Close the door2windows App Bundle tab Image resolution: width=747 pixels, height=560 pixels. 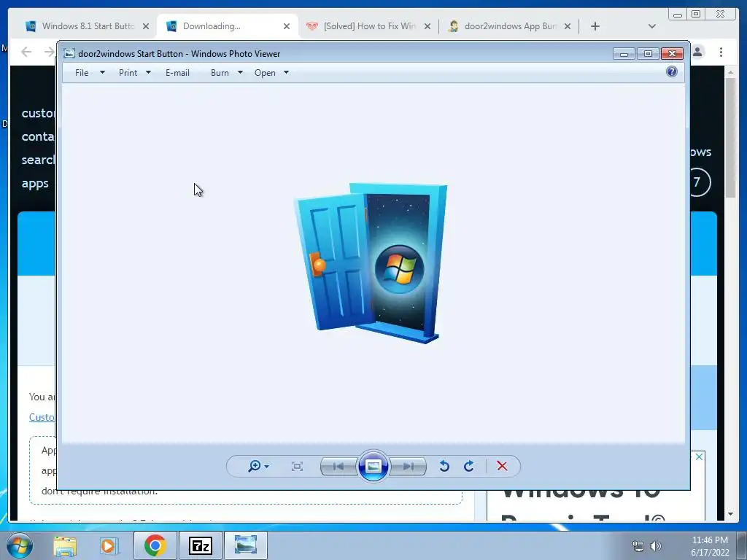pyautogui.click(x=568, y=27)
